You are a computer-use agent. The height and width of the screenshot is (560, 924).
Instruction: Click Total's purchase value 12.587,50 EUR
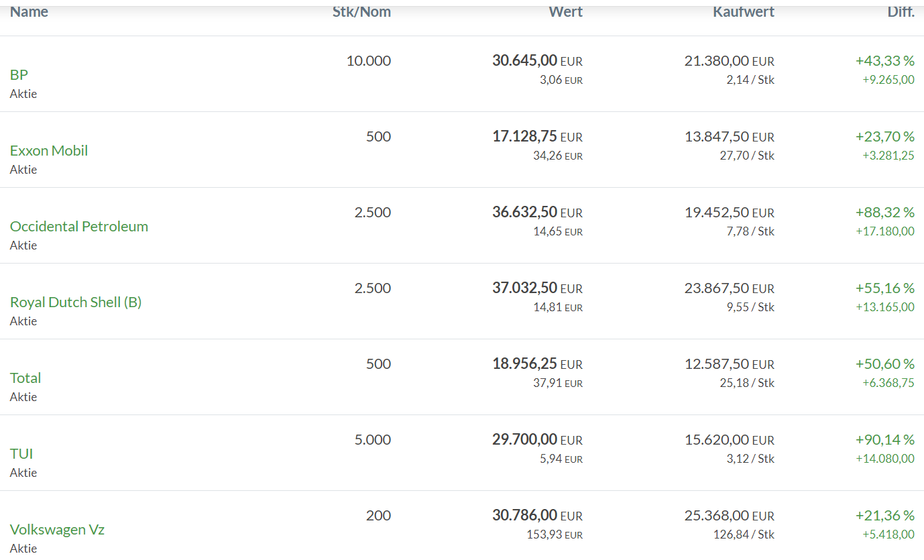tap(729, 364)
